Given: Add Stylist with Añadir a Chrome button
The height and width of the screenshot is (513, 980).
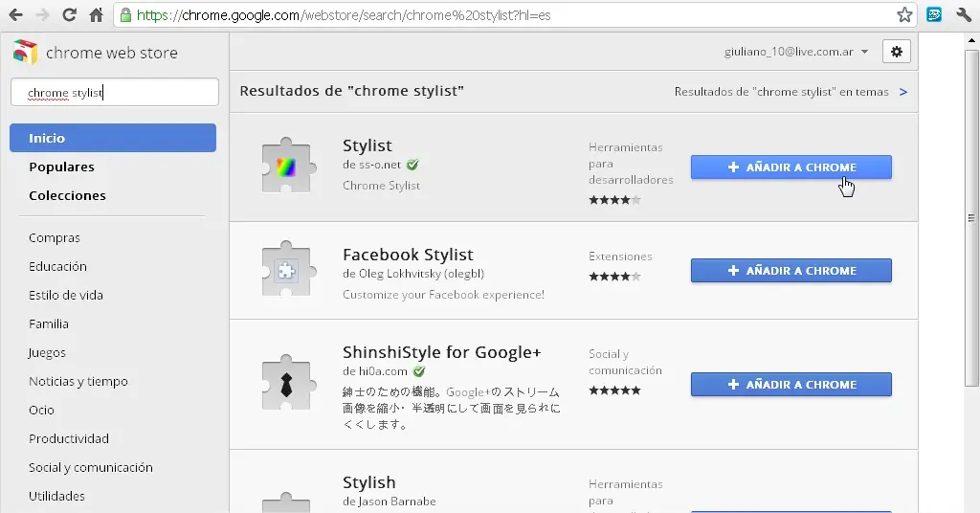Looking at the screenshot, I should [x=791, y=167].
